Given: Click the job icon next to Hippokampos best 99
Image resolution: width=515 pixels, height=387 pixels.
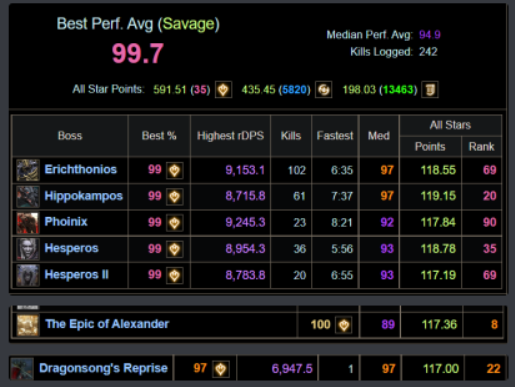Looking at the screenshot, I should coord(175,197).
